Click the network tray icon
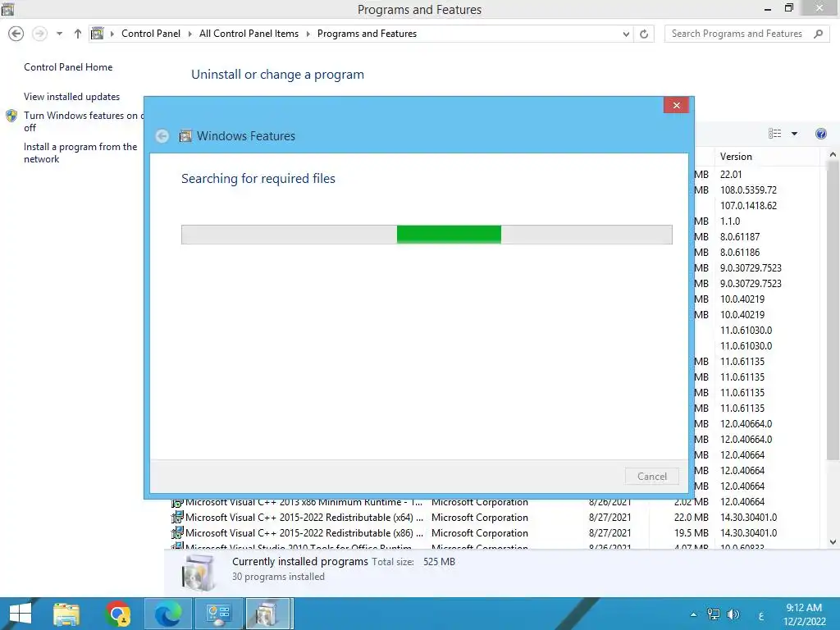 tap(714, 614)
